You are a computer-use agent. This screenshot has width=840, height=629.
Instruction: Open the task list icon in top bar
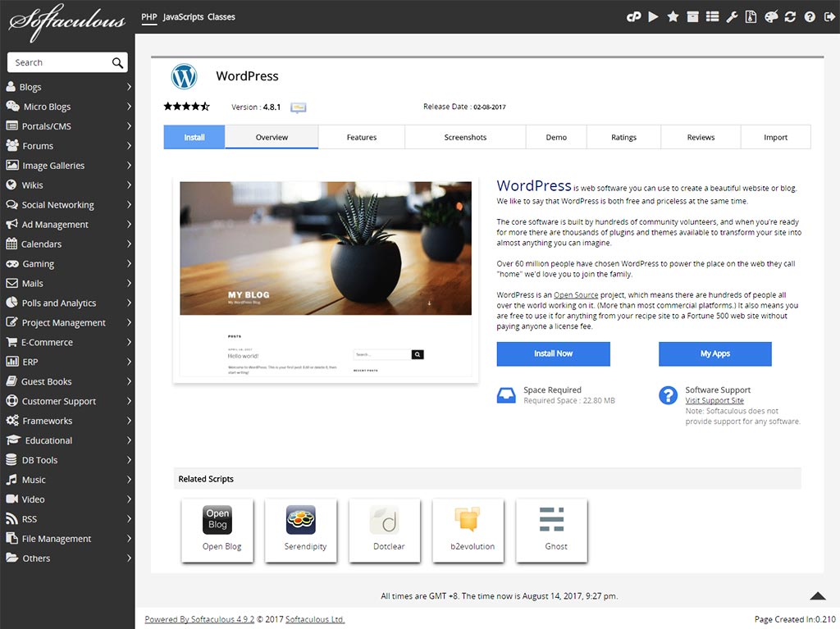click(712, 17)
